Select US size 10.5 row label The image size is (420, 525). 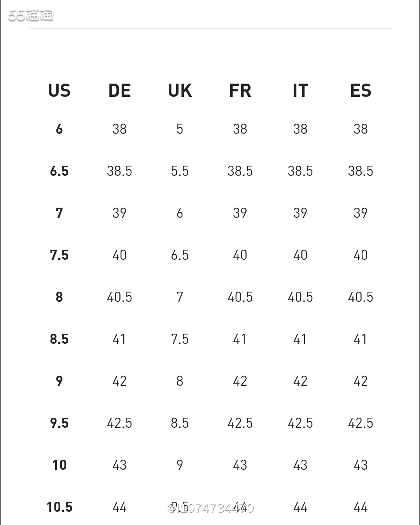[59, 507]
